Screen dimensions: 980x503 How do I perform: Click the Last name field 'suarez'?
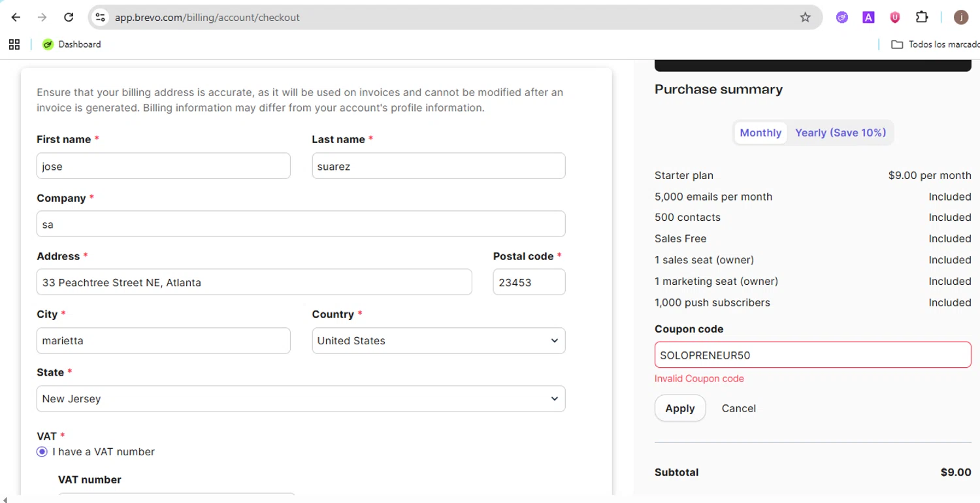click(x=438, y=166)
